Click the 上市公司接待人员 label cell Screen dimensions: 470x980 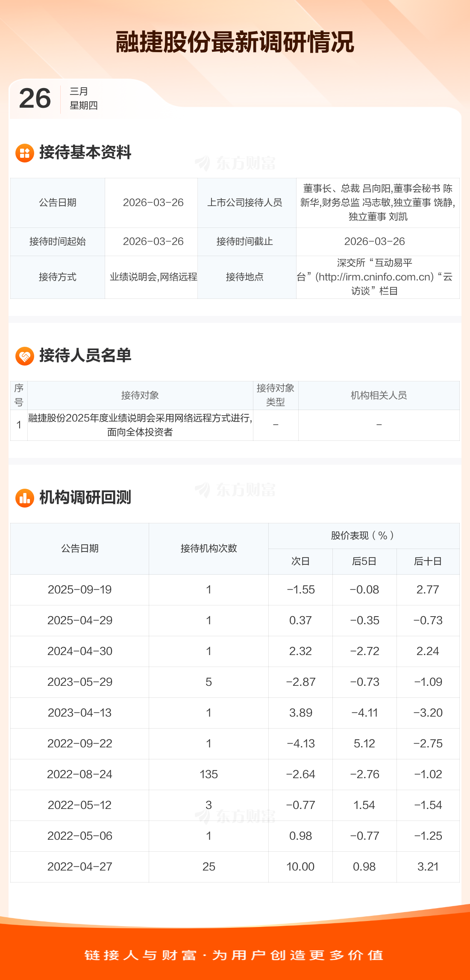point(245,203)
